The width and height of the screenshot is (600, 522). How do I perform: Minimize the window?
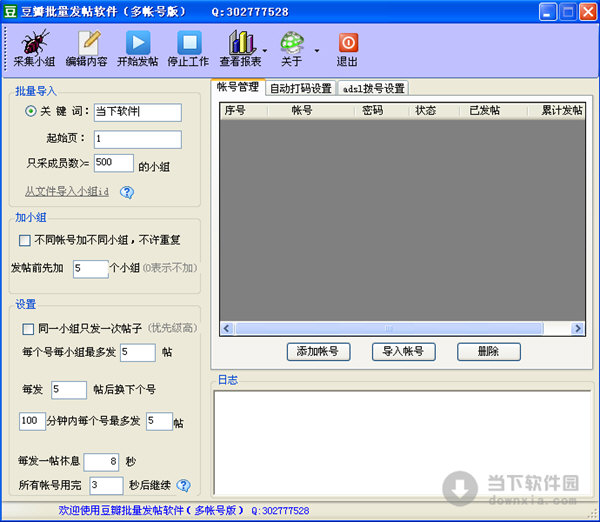(548, 11)
